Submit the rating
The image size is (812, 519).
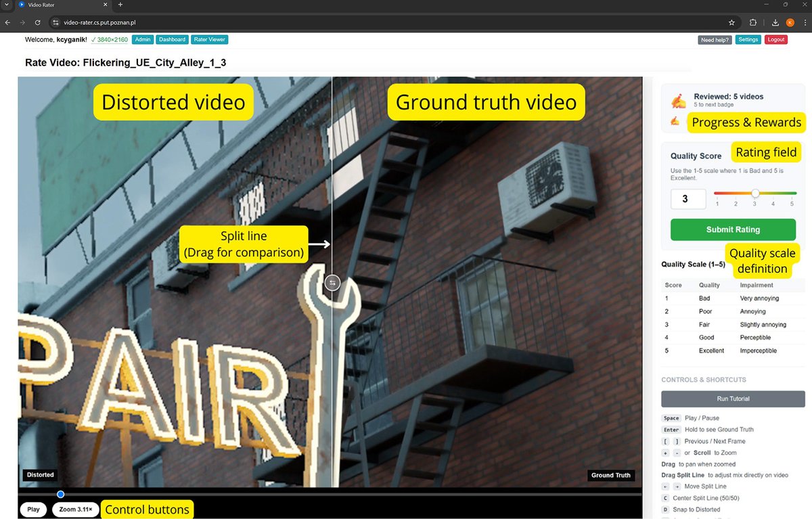coord(733,229)
